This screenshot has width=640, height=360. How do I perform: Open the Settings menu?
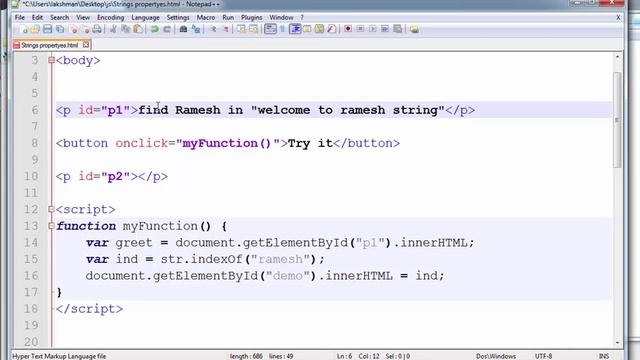coord(178,18)
